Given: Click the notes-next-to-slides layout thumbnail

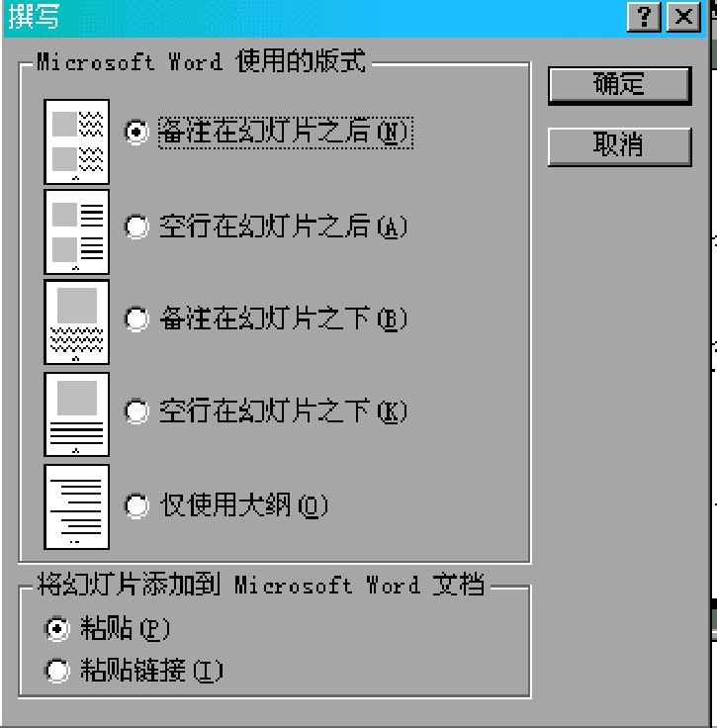Looking at the screenshot, I should click(x=76, y=141).
